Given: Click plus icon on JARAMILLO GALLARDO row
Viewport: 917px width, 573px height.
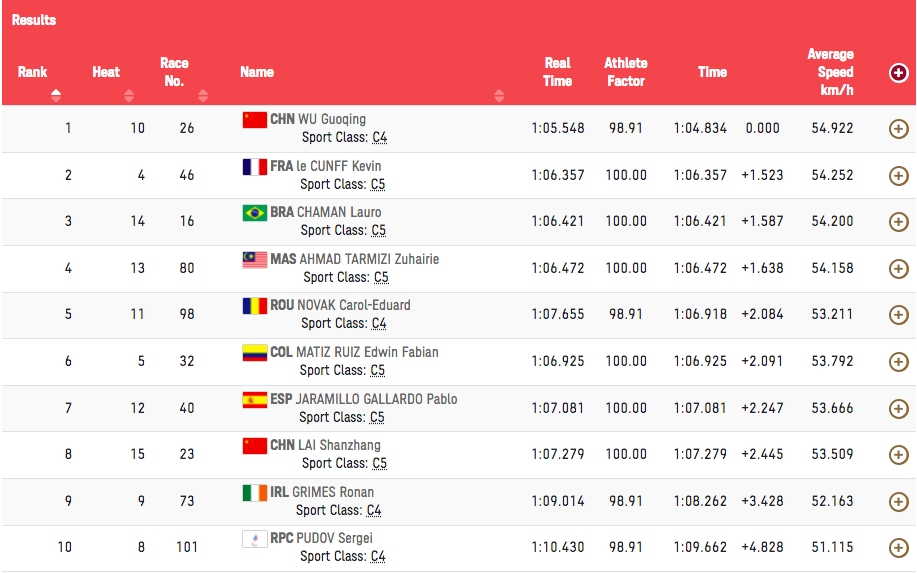Looking at the screenshot, I should [x=898, y=408].
